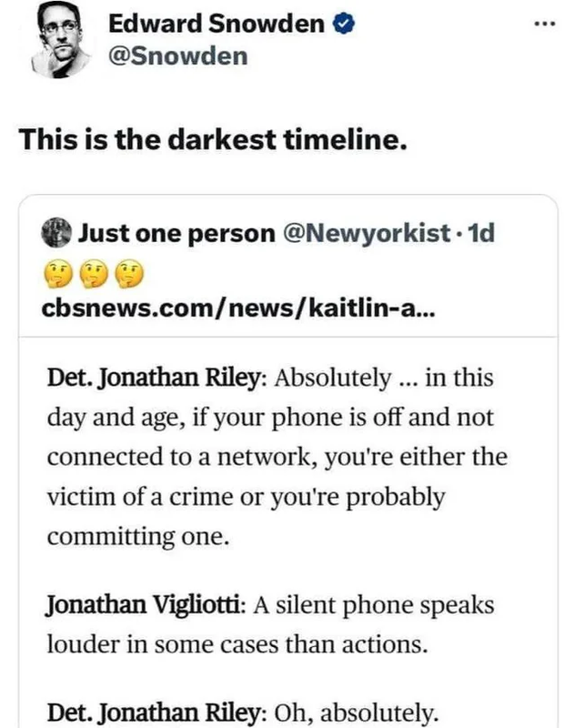Click the "victim of a crime" quote line

245,498
